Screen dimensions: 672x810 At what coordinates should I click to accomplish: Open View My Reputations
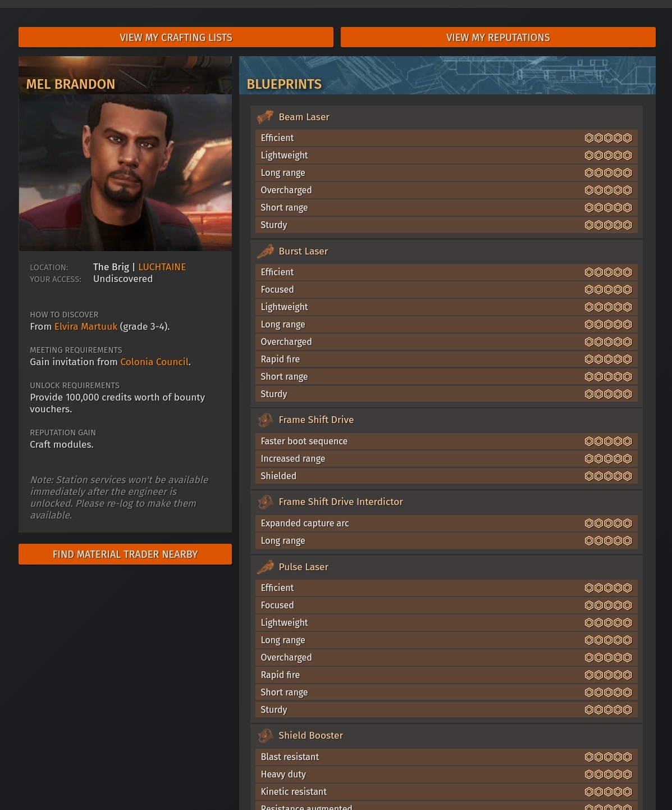(498, 37)
